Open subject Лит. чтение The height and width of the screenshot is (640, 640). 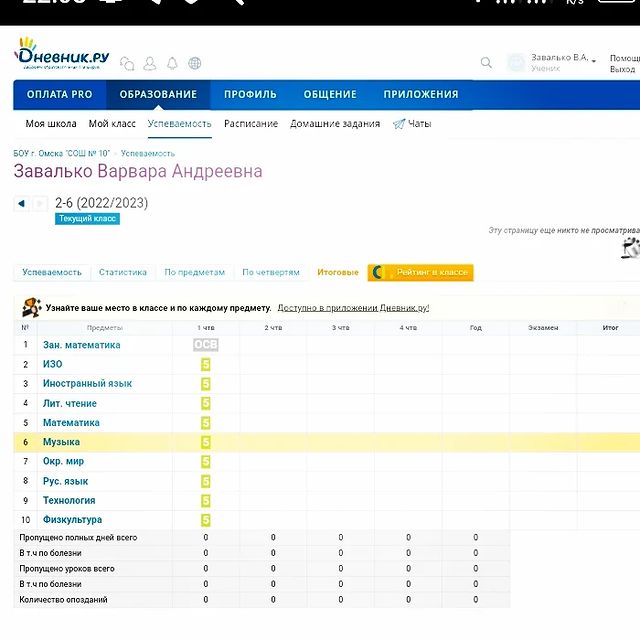pos(70,403)
